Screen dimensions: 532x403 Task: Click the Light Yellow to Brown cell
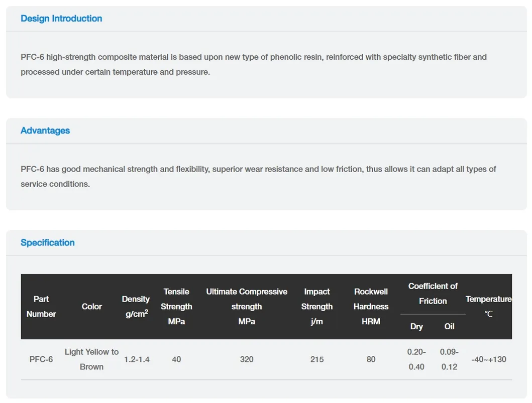pyautogui.click(x=91, y=359)
